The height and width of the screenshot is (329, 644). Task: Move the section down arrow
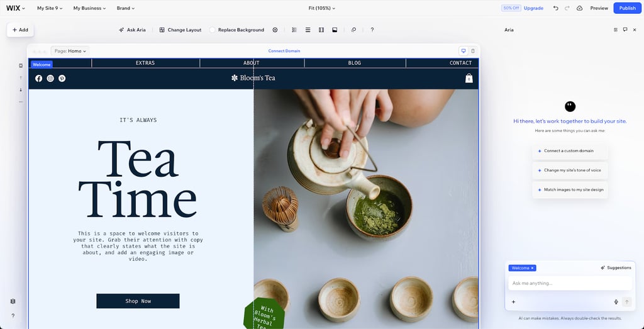pos(21,89)
